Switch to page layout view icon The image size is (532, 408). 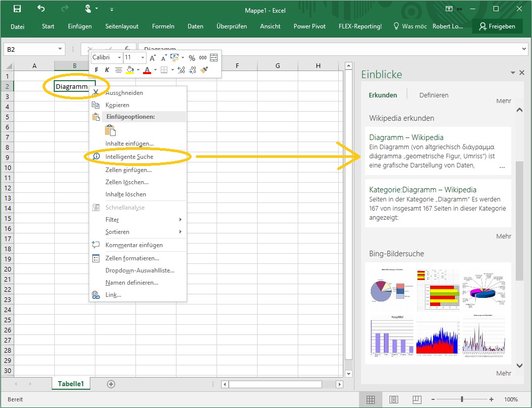394,399
